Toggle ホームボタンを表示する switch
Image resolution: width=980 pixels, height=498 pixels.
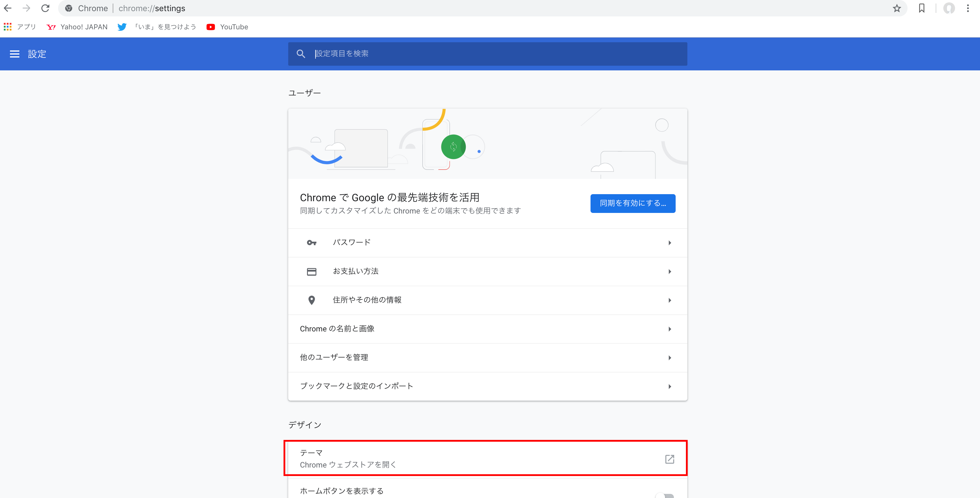click(x=665, y=495)
